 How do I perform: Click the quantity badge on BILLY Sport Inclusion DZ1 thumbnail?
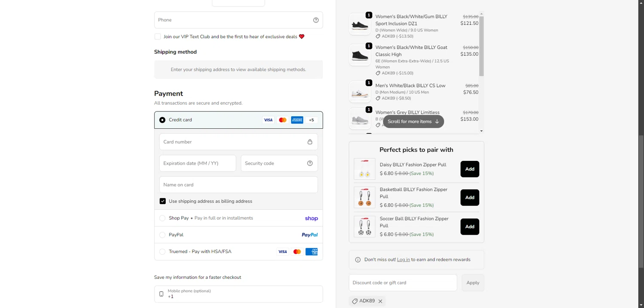point(369,15)
